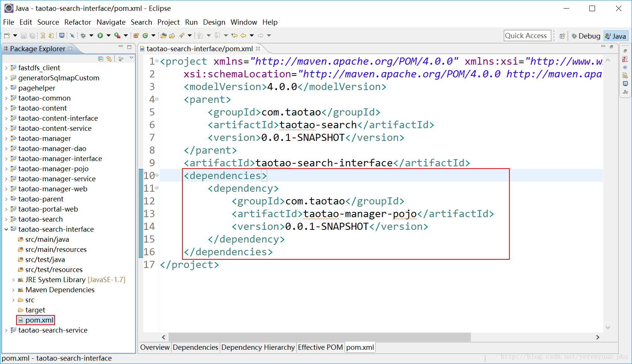Maximize the Package Explorer view
This screenshot has height=364, width=632.
pyautogui.click(x=129, y=47)
